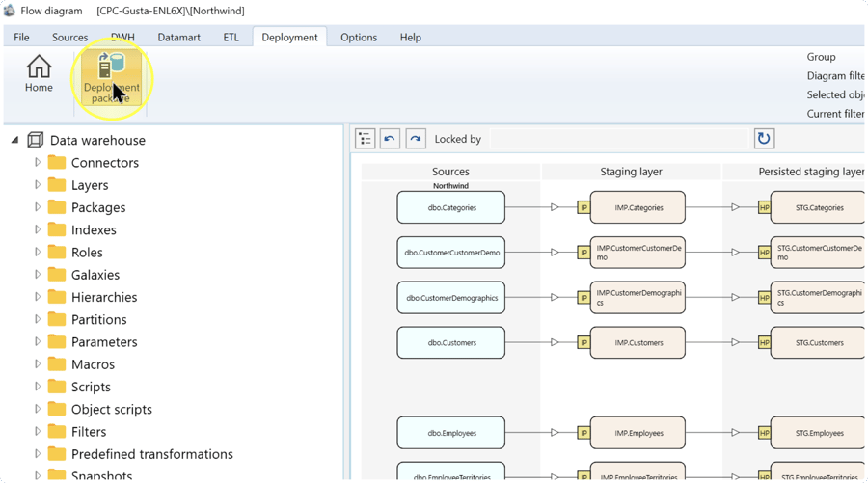
Task: Click the Layers folder icon
Action: [x=57, y=185]
